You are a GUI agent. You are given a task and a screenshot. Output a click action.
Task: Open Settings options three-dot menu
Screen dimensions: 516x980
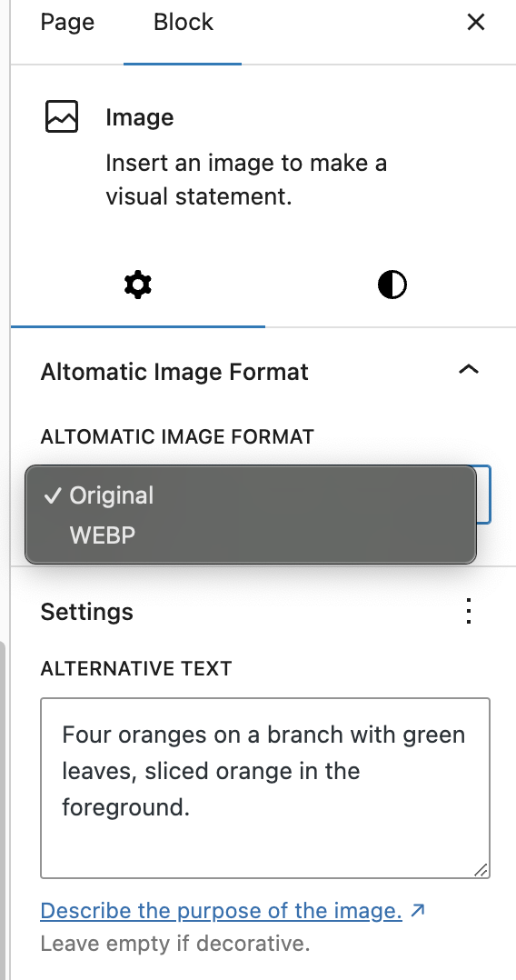(x=469, y=611)
